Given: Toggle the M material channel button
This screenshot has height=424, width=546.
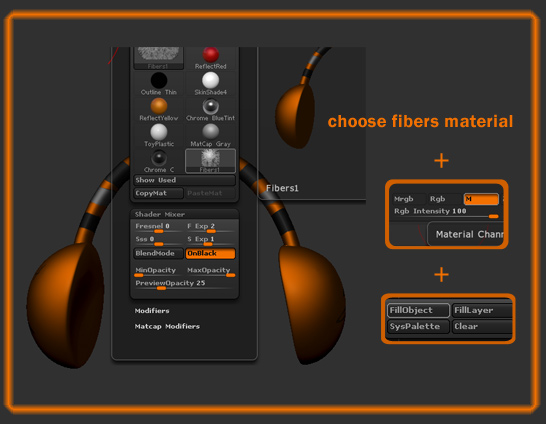Looking at the screenshot, I should [x=481, y=199].
